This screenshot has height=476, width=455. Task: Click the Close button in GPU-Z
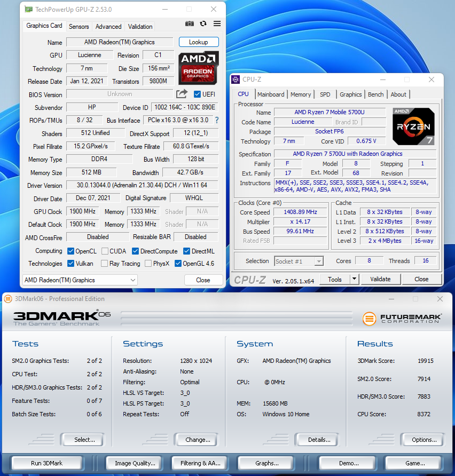(203, 280)
